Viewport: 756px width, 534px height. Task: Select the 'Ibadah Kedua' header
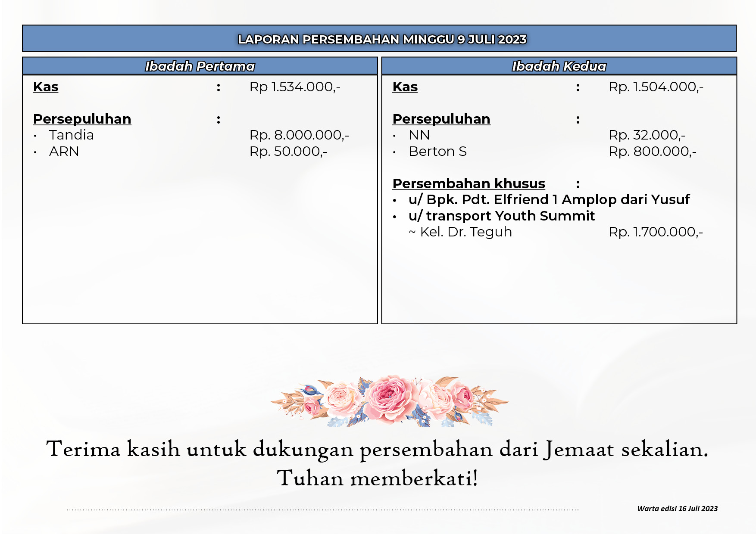[x=559, y=66]
